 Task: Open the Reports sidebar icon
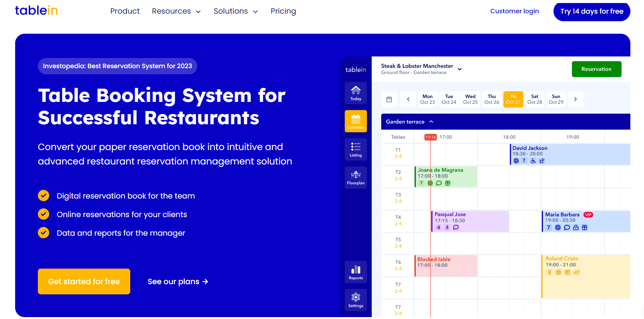click(356, 272)
